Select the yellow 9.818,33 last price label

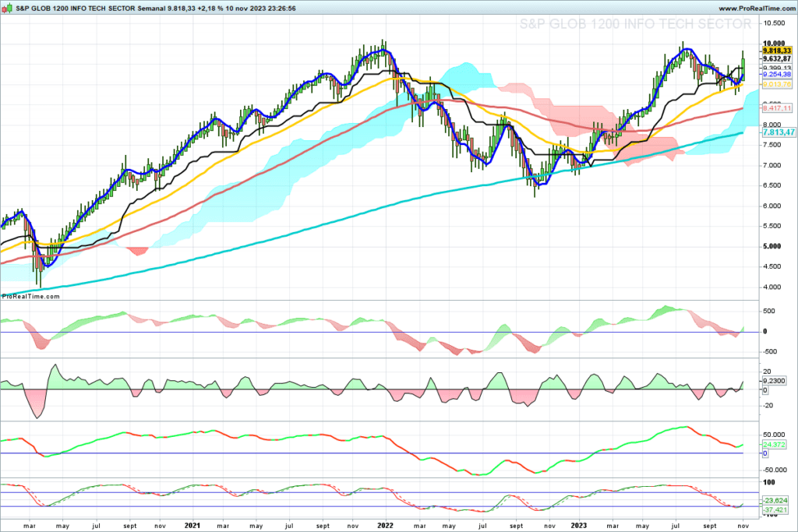tap(777, 51)
